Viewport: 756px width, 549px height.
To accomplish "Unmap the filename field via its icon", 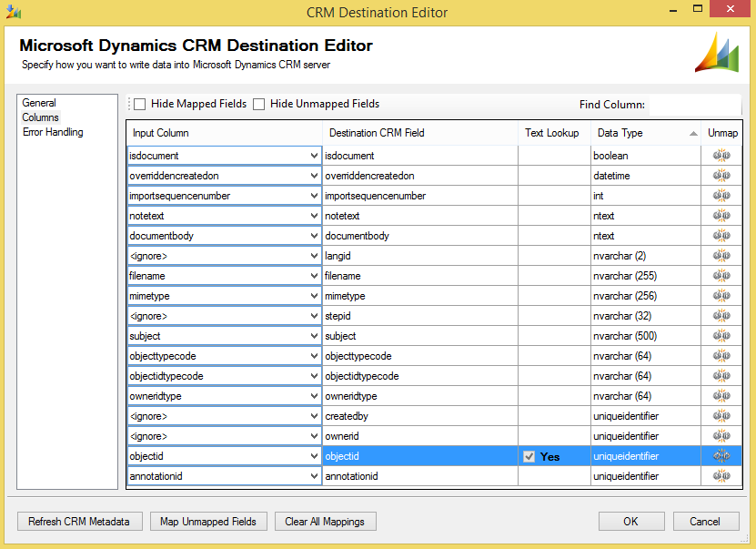I will (721, 276).
